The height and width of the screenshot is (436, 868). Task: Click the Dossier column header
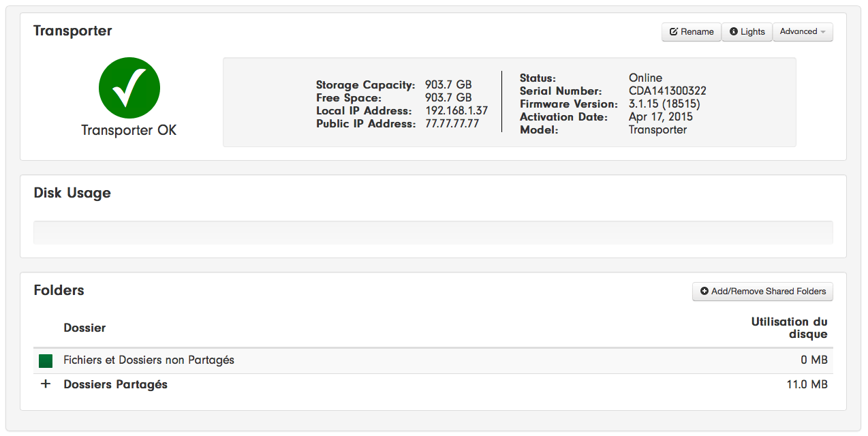click(84, 328)
